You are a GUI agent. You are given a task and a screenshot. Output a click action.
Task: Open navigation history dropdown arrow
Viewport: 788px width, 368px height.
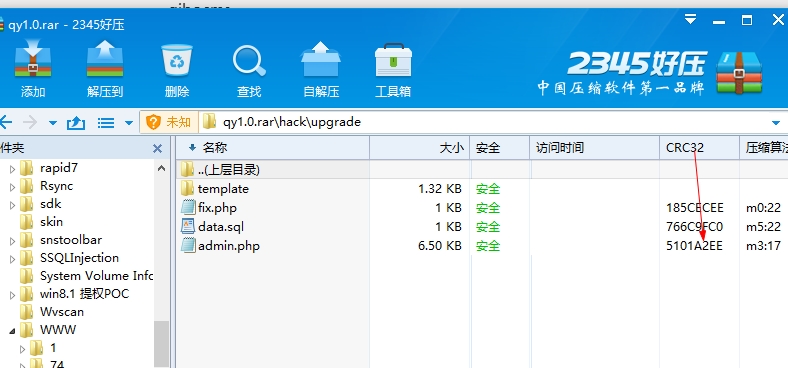[x=53, y=123]
